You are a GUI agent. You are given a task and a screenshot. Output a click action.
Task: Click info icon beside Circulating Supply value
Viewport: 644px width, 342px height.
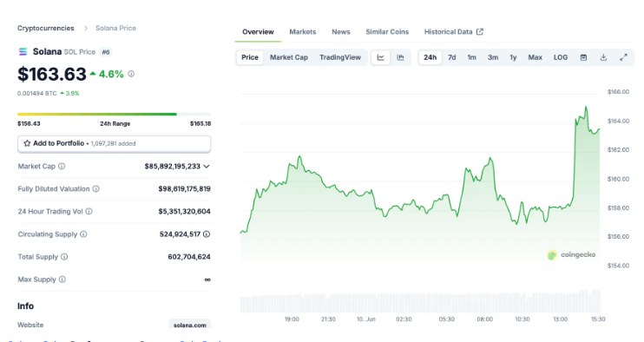[207, 234]
